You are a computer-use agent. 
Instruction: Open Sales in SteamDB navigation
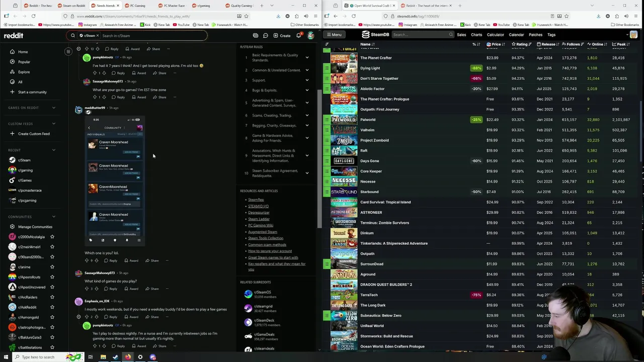click(x=461, y=35)
